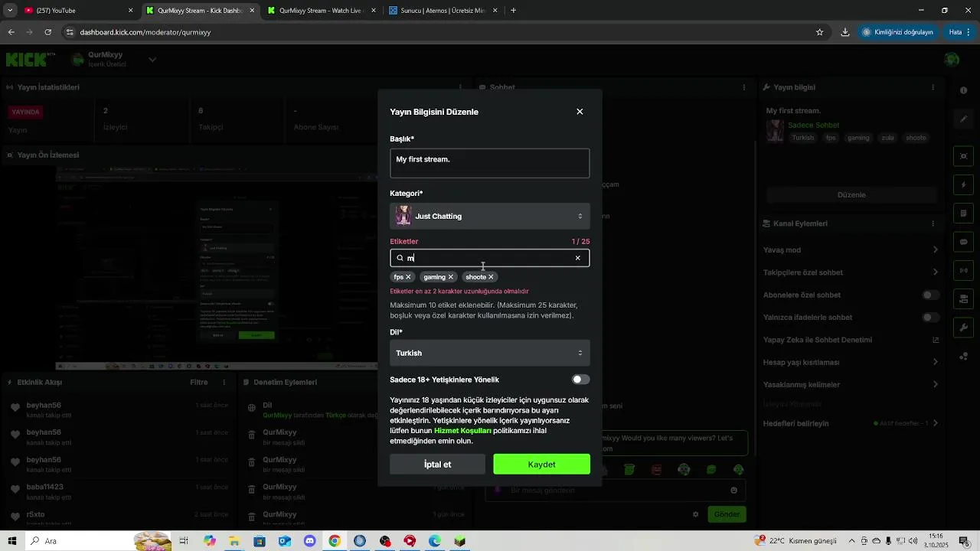Image resolution: width=980 pixels, height=551 pixels.
Task: Click the İptal et button
Action: tap(437, 465)
